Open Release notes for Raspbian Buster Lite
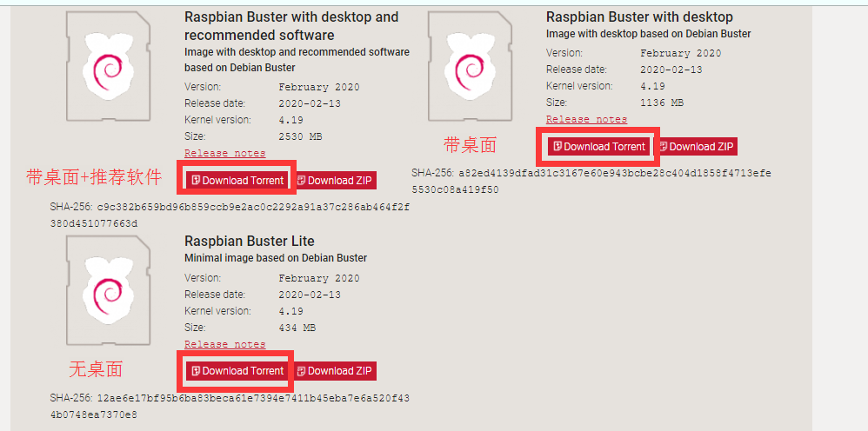This screenshot has height=431, width=868. pyautogui.click(x=224, y=344)
